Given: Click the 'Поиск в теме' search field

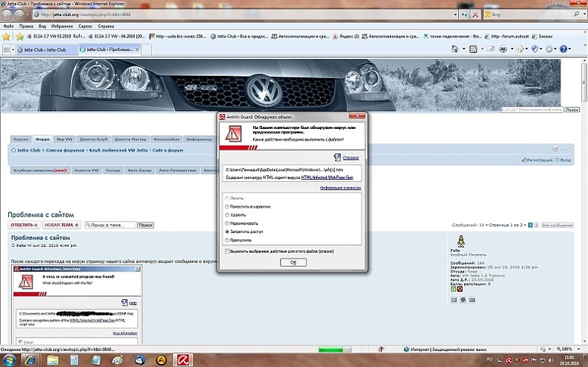Looking at the screenshot, I should click(110, 225).
